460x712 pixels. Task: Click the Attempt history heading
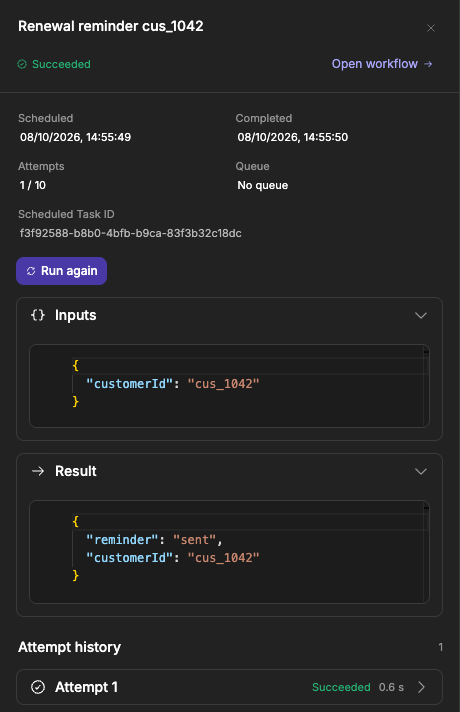69,647
